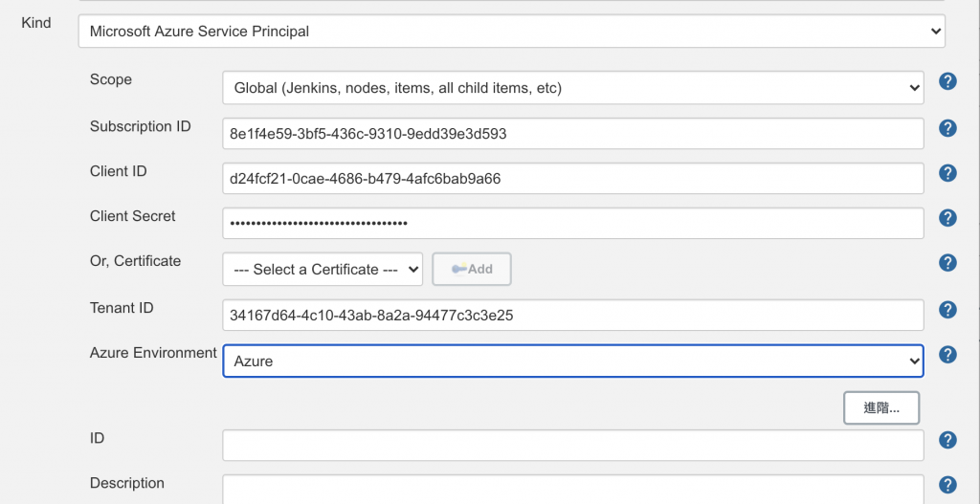
Task: Open Select a Certificate dropdown
Action: point(323,270)
